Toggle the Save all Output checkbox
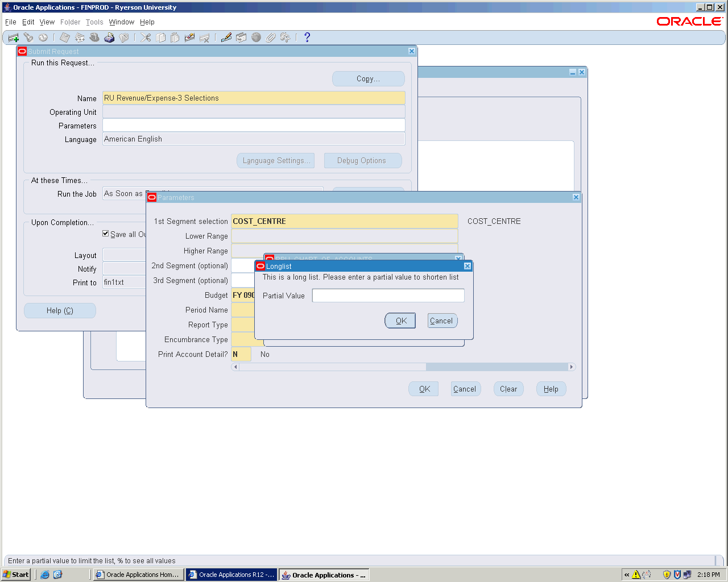The image size is (728, 582). click(x=106, y=234)
